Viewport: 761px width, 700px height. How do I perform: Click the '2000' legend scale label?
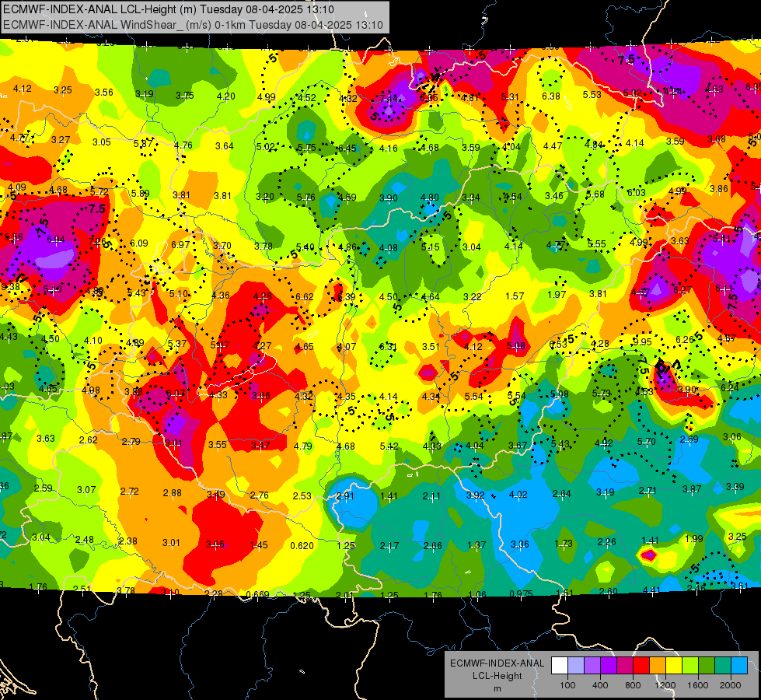pos(731,685)
